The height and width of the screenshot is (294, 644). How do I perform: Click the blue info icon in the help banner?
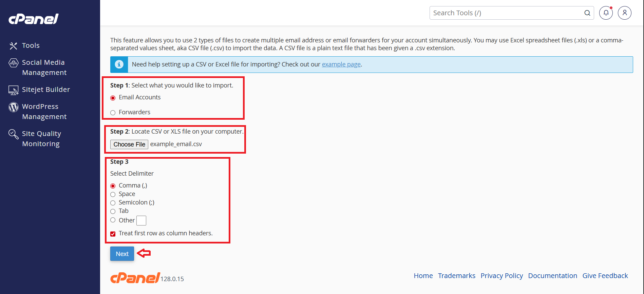point(119,64)
